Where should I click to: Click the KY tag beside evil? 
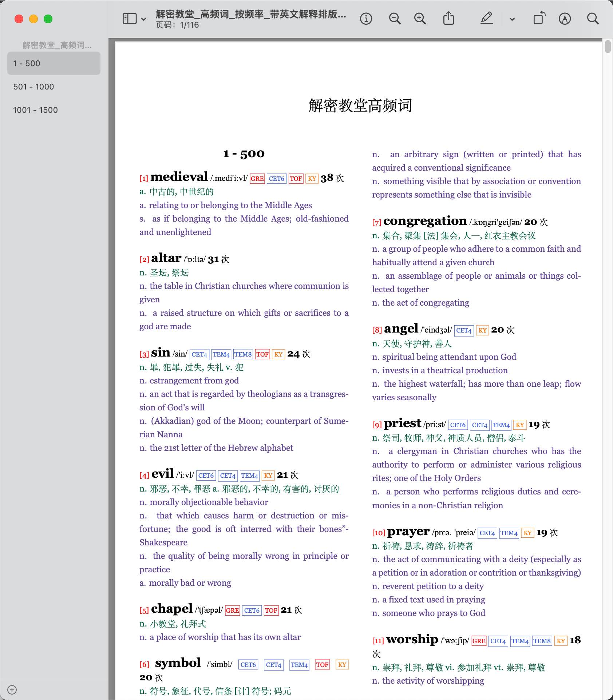(x=268, y=476)
